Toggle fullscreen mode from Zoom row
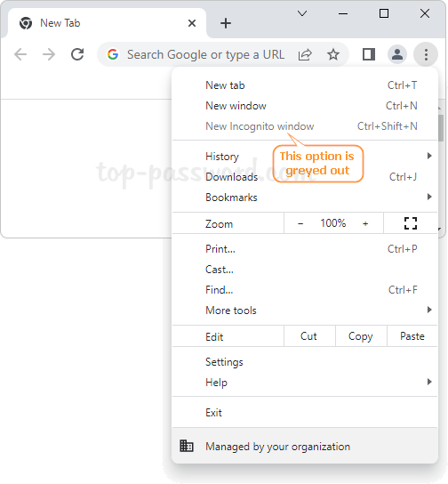The height and width of the screenshot is (484, 448). coord(411,223)
